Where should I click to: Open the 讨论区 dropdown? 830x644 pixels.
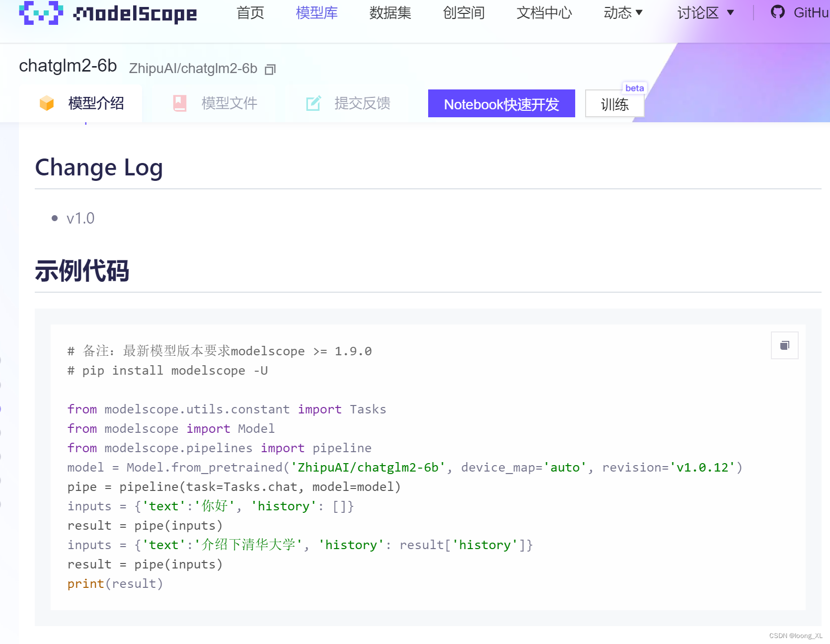[x=705, y=13]
